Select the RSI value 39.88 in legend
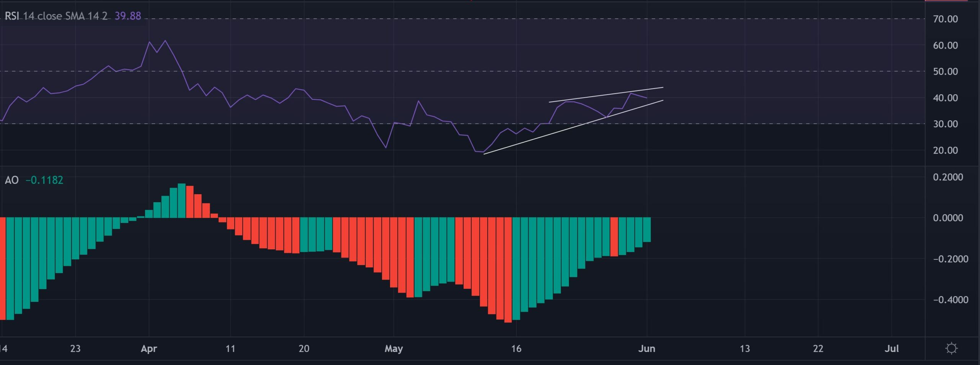This screenshot has width=980, height=365. [x=128, y=16]
